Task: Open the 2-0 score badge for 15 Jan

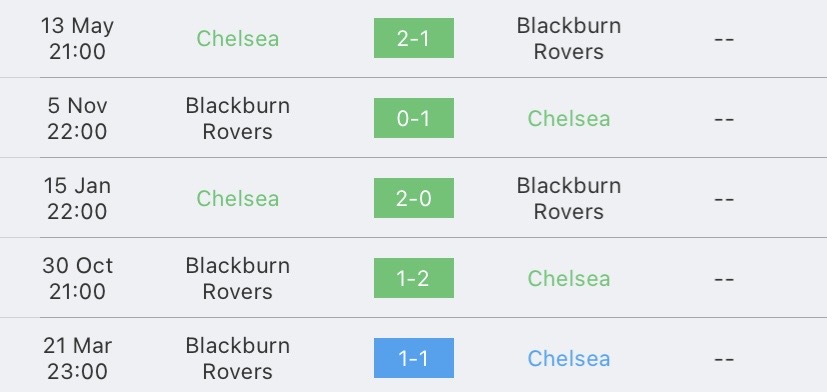Action: pyautogui.click(x=414, y=198)
